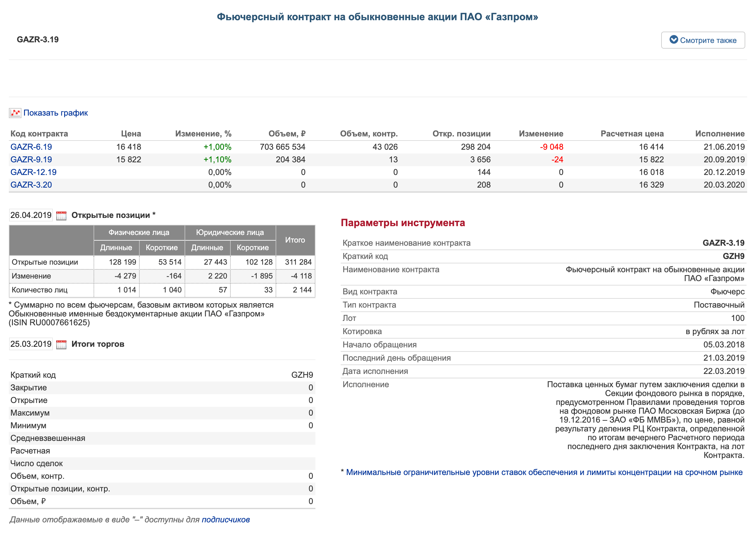Select the page title about Газпром futures
This screenshot has height=547, width=756.
pyautogui.click(x=377, y=17)
